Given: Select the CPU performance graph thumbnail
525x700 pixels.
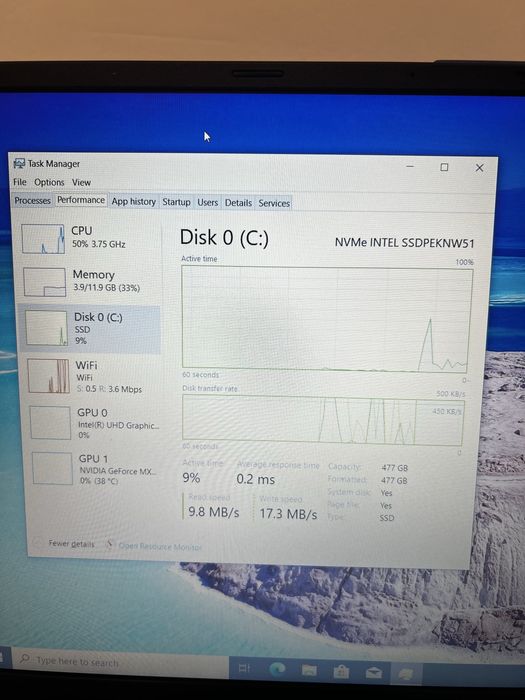Looking at the screenshot, I should coord(43,239).
